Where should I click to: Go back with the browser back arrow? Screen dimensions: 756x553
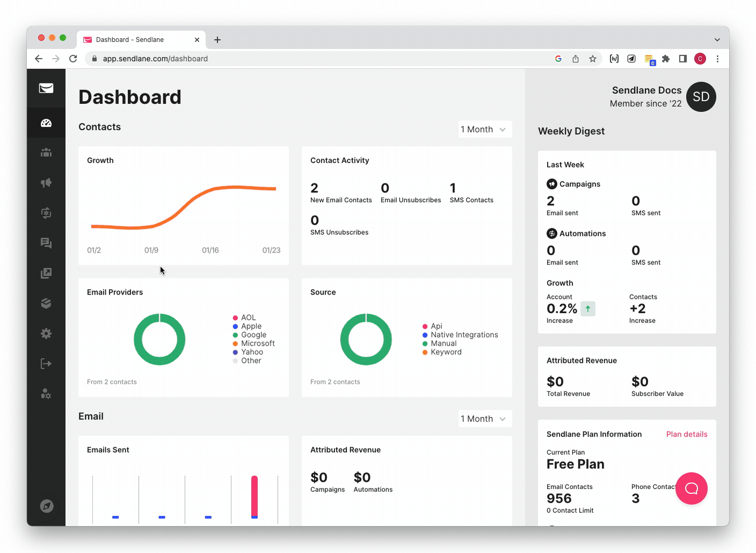[39, 59]
